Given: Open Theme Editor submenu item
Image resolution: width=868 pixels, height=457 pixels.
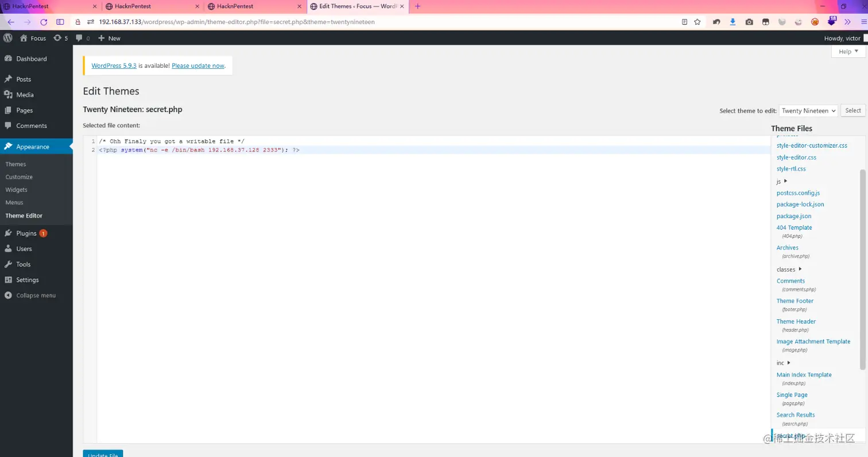Looking at the screenshot, I should 24,216.
